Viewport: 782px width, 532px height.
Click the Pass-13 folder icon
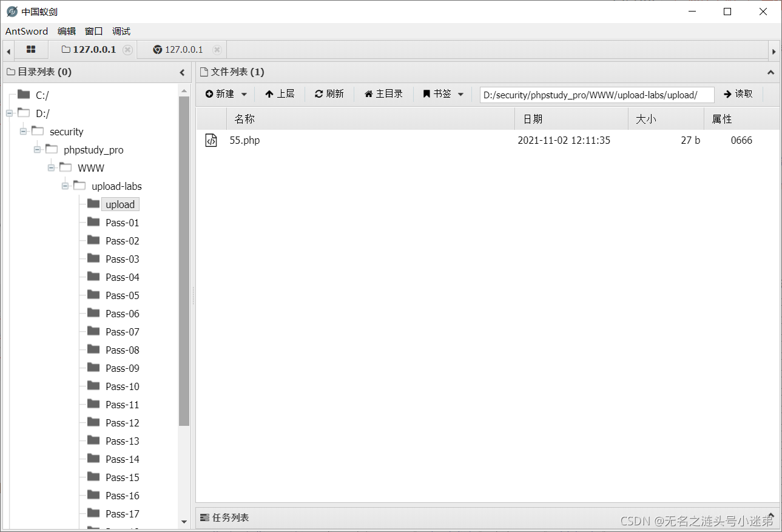point(93,440)
